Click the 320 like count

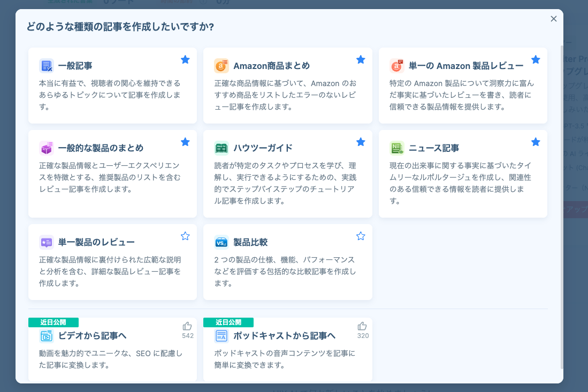tap(363, 336)
